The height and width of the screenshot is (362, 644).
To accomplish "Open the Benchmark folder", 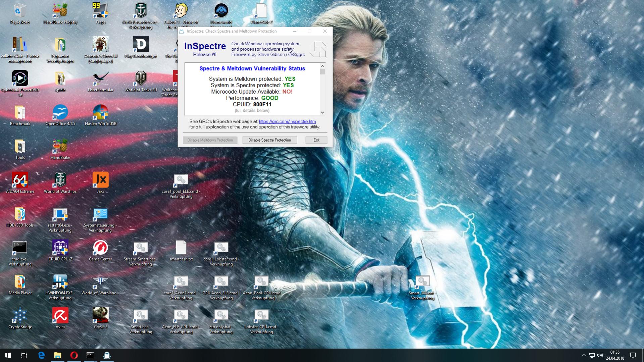I will 20,115.
